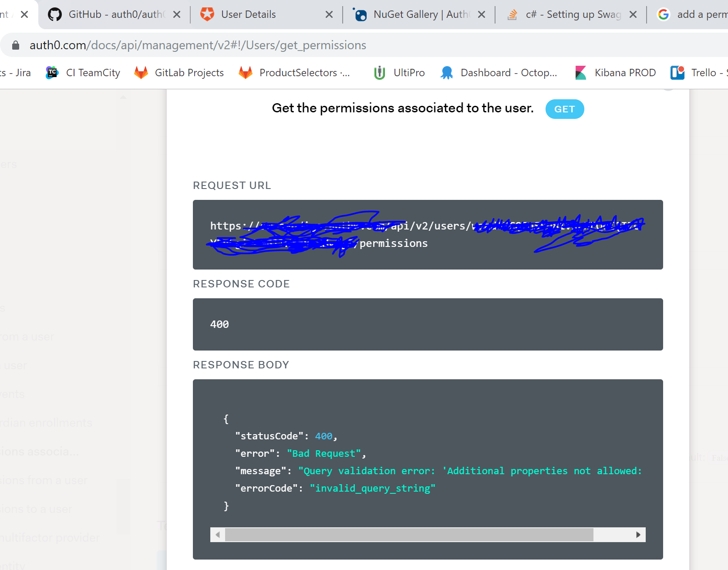The height and width of the screenshot is (570, 728).
Task: Click the UltiPro umbrella icon
Action: point(378,72)
